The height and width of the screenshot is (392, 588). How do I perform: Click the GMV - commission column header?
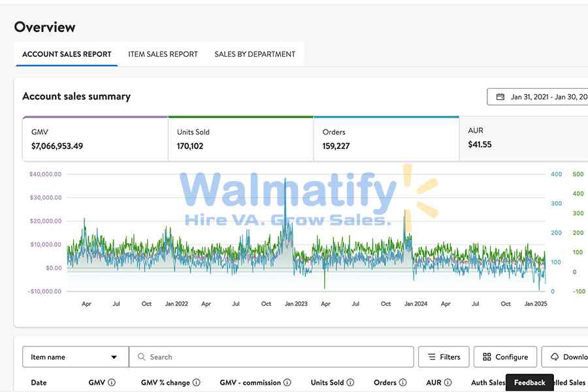(x=250, y=382)
